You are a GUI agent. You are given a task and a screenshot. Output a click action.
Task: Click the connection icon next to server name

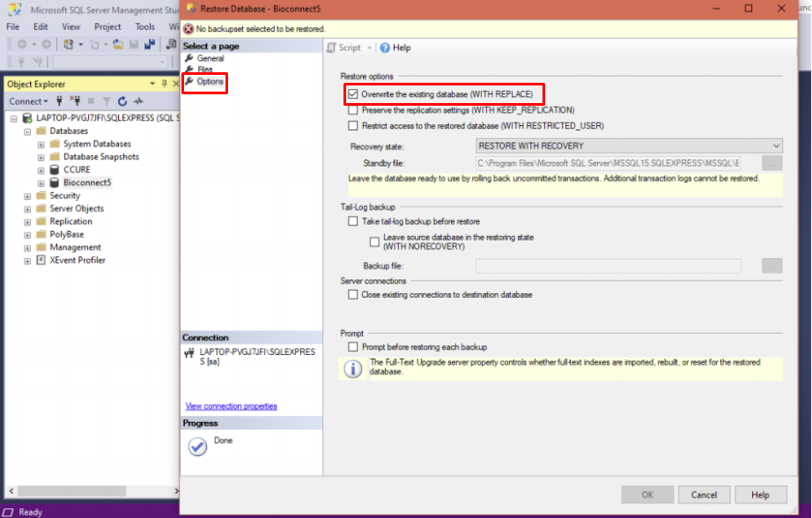[x=189, y=354]
